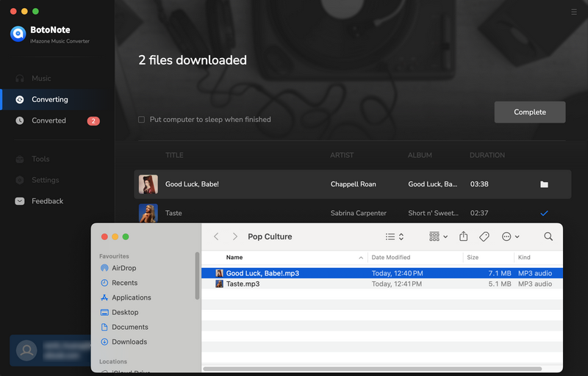Image resolution: width=588 pixels, height=376 pixels.
Task: Open Downloads in Finder sidebar
Action: [129, 342]
